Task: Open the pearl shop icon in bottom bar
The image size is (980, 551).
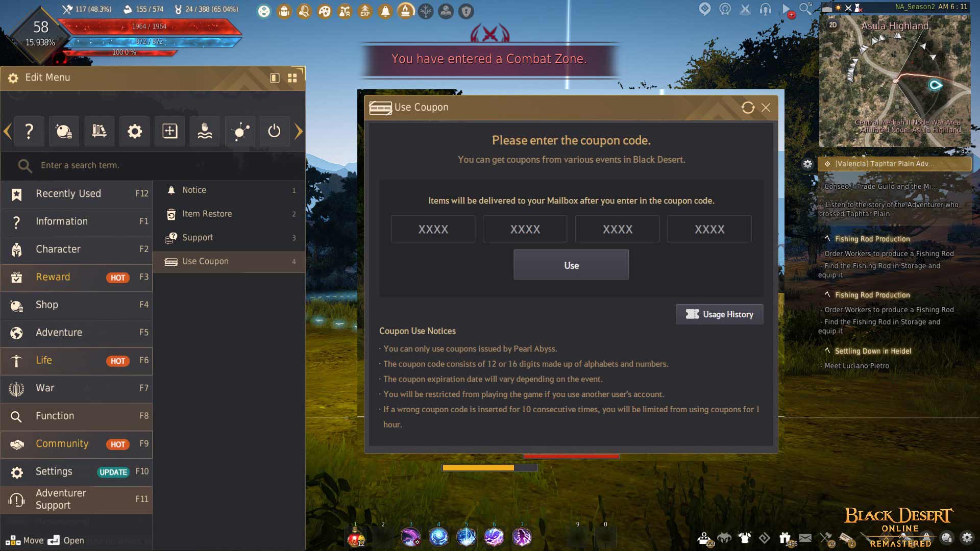Action: click(947, 537)
